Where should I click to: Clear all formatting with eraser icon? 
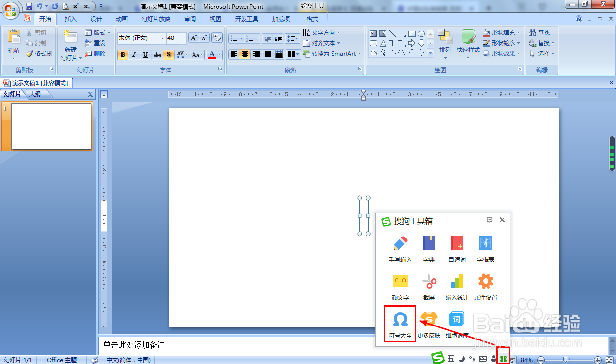point(217,38)
